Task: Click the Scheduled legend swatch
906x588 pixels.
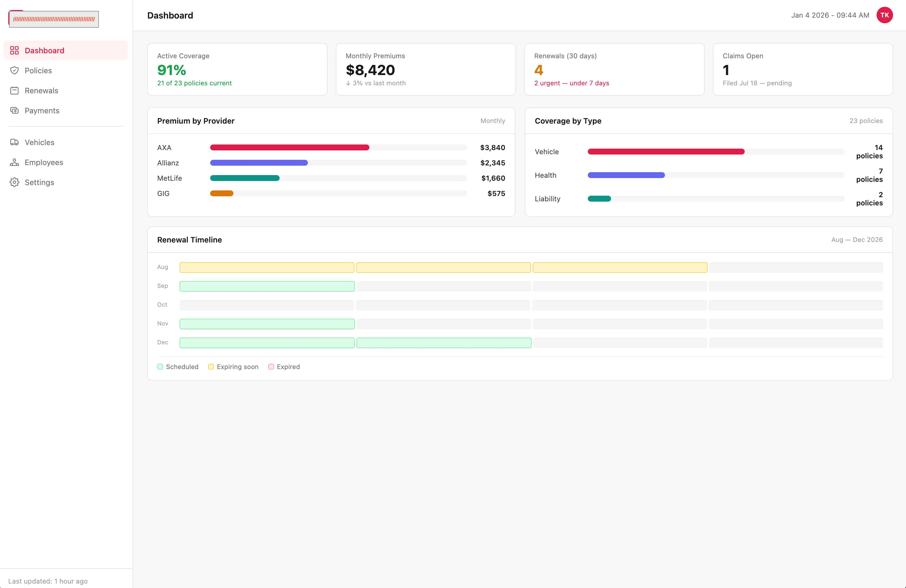Action: [160, 366]
